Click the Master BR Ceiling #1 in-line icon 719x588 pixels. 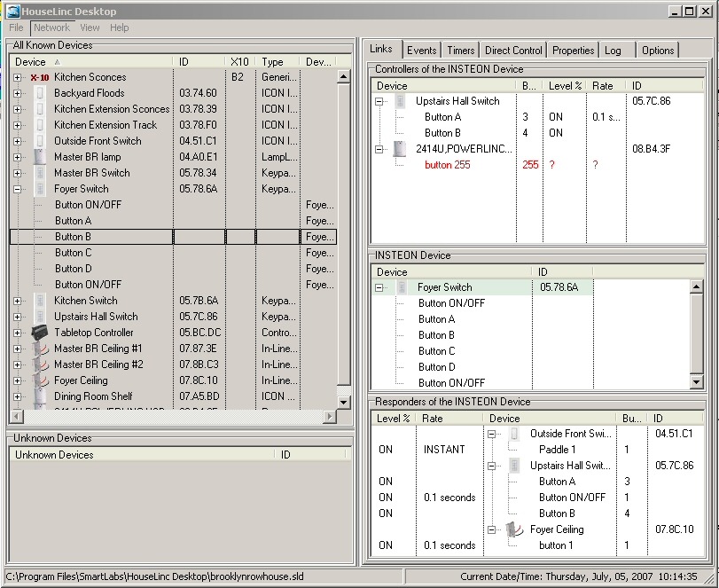click(41, 349)
